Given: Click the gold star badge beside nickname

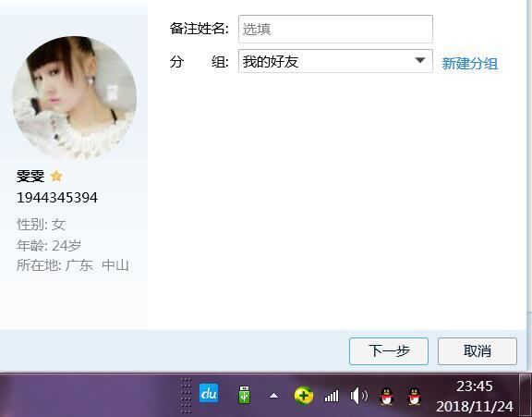Looking at the screenshot, I should coord(56,176).
